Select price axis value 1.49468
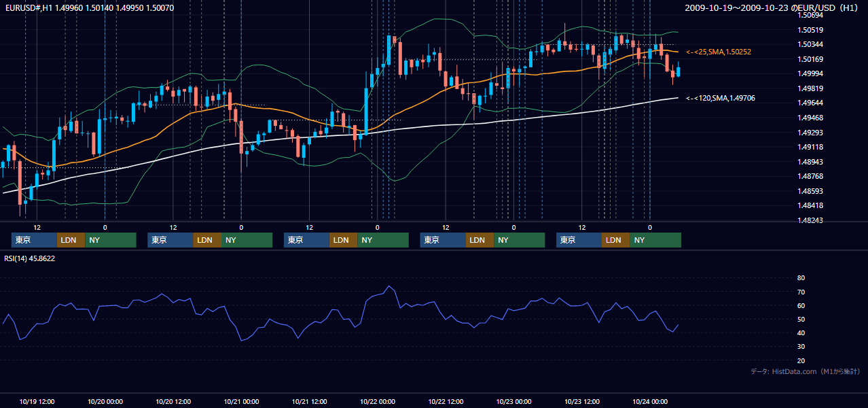The width and height of the screenshot is (868, 408). (x=811, y=118)
